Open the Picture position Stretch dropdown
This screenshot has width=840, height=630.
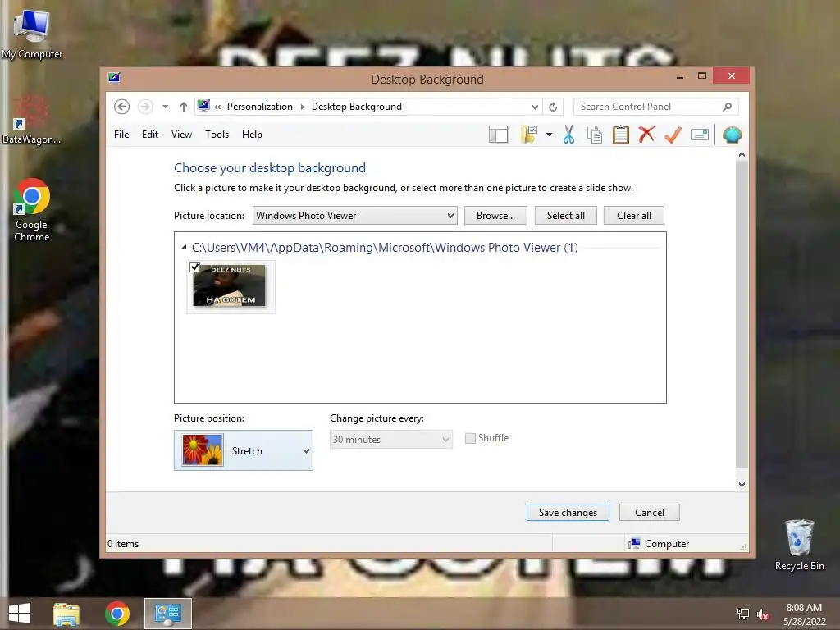[x=243, y=450]
